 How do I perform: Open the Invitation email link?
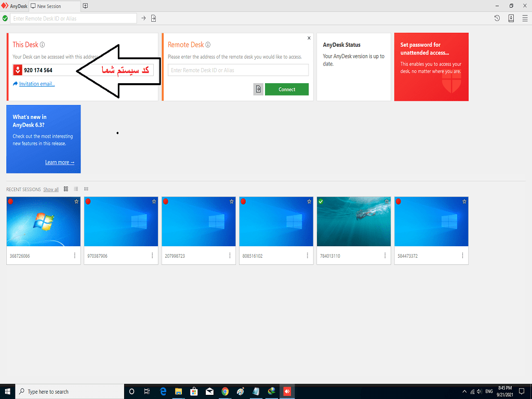click(37, 84)
